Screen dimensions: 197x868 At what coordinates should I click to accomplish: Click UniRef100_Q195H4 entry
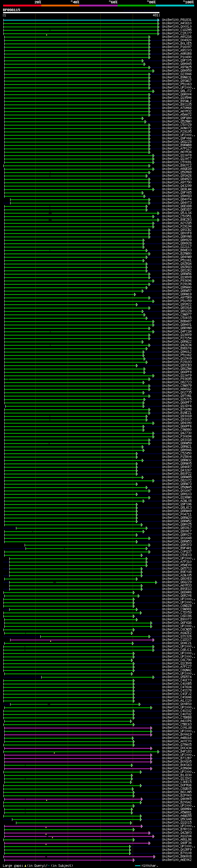[177, 98]
